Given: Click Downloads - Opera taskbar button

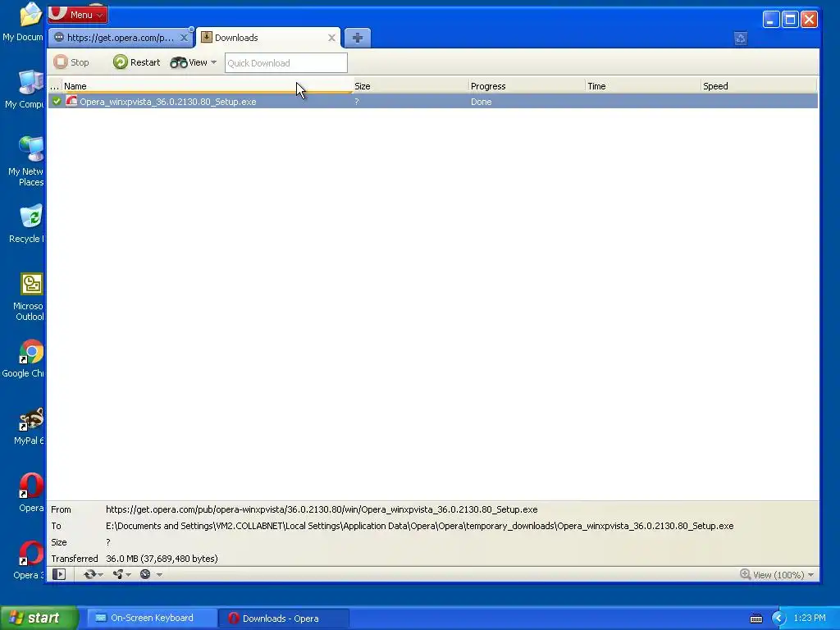Looking at the screenshot, I should pos(284,619).
